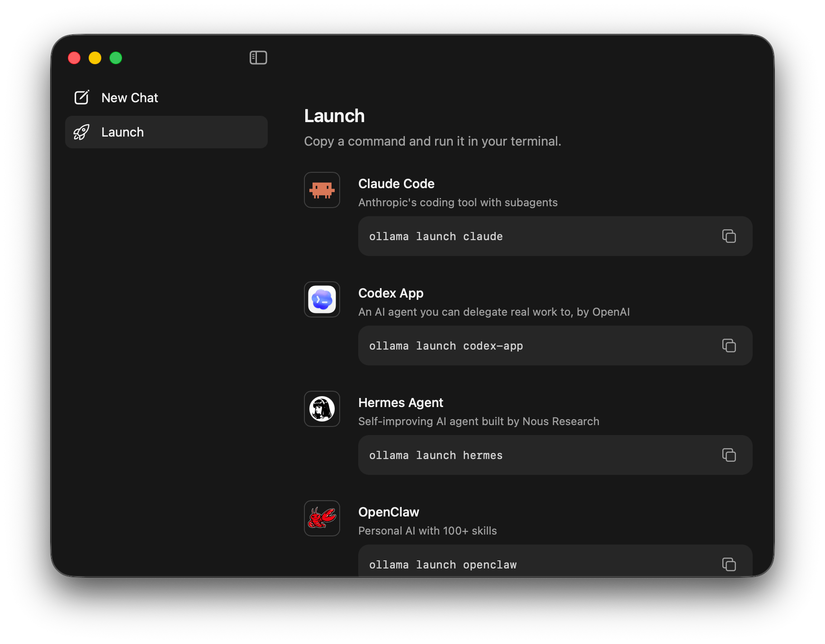Click the 'ollama launch openclaw' command text
The width and height of the screenshot is (825, 644).
443,565
